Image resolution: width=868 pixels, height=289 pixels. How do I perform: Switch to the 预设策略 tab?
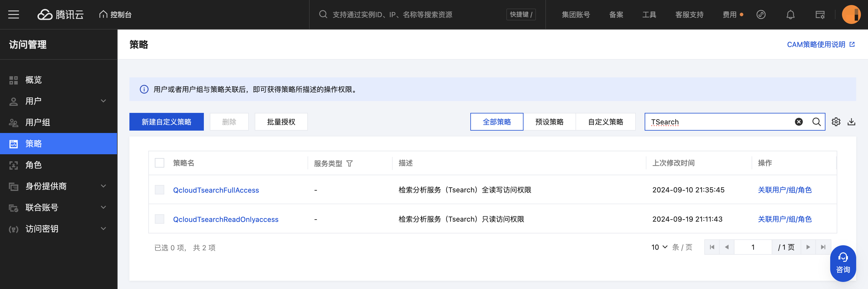coord(549,122)
